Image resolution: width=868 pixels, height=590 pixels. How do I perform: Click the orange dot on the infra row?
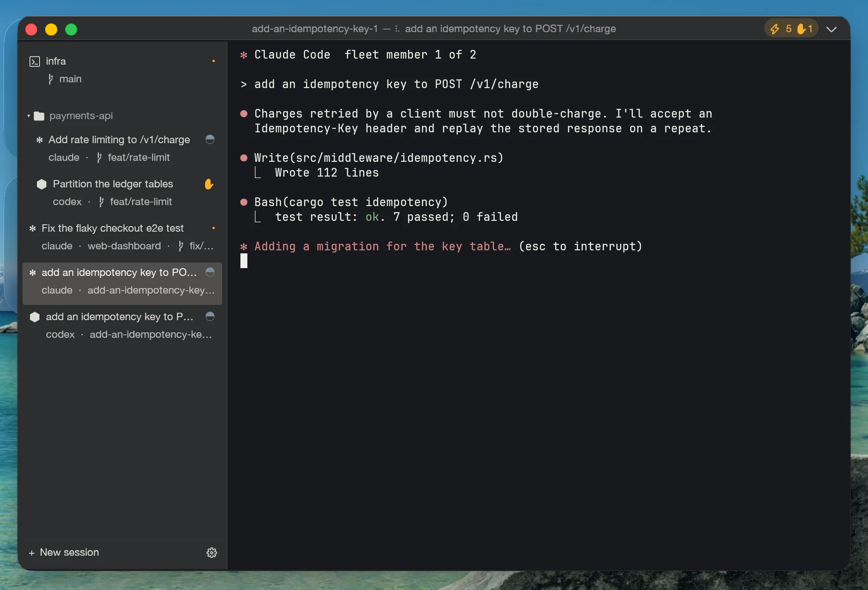pyautogui.click(x=214, y=61)
